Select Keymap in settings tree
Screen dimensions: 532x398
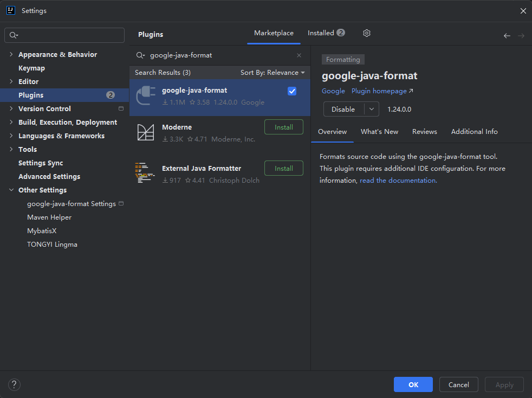(64, 68)
